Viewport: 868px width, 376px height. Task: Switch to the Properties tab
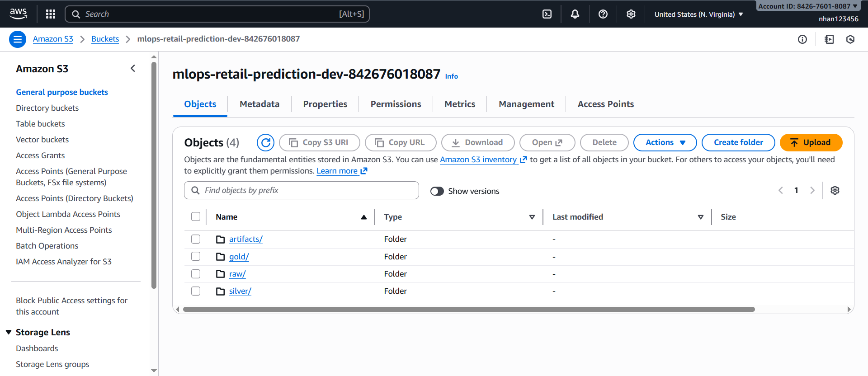point(325,104)
